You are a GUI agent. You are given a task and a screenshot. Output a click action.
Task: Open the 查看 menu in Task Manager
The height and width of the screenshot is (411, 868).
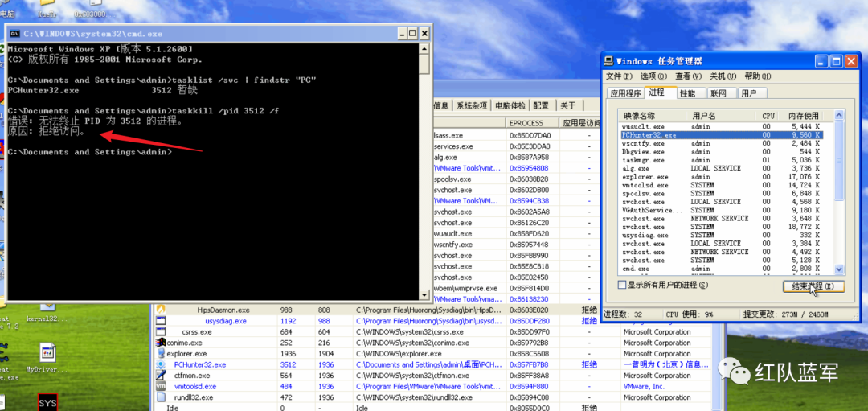[x=688, y=76]
